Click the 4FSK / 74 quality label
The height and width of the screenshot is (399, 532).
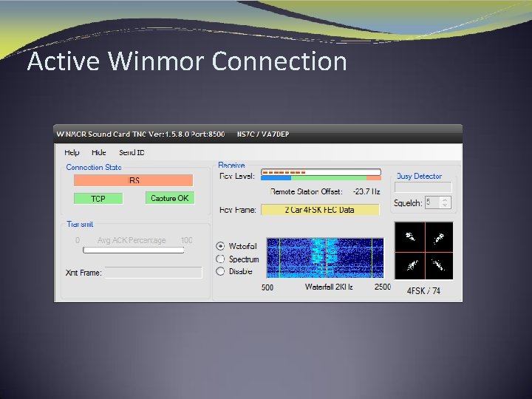423,291
